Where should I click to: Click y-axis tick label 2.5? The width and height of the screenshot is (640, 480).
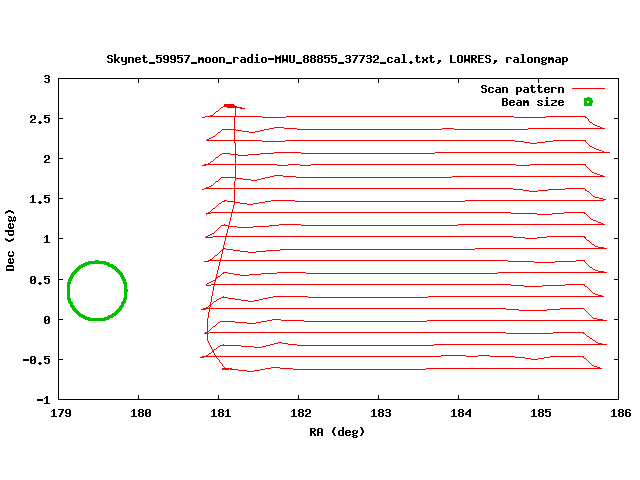tap(40, 119)
